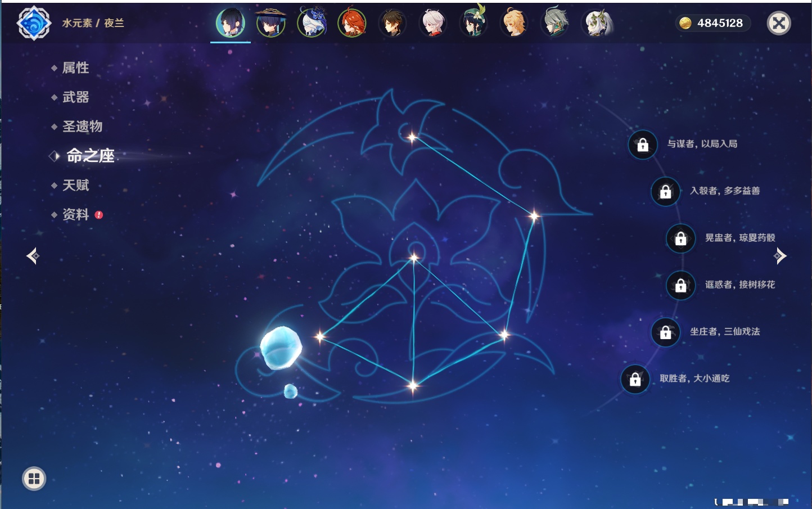Click lock icon for 坐庄者，三仙戏法
The width and height of the screenshot is (812, 509).
point(666,332)
